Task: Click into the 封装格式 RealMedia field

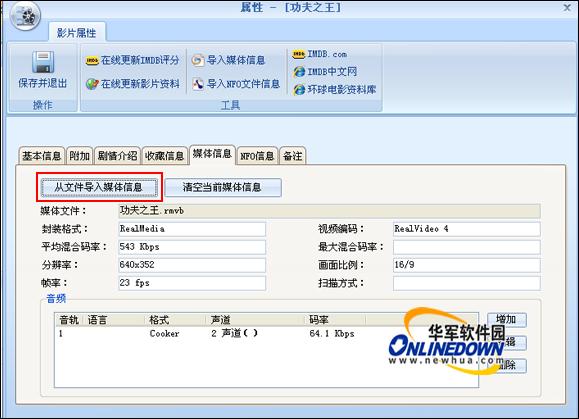Action: point(192,229)
